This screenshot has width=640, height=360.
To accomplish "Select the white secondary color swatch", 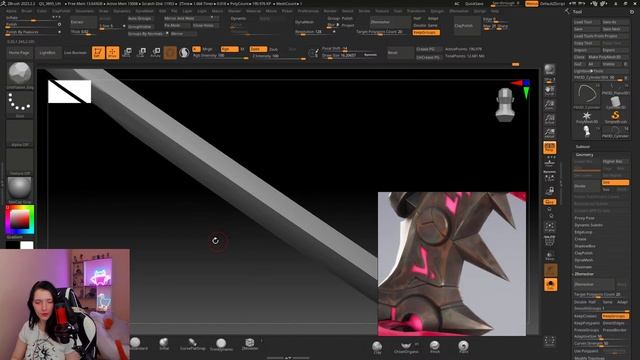I will pos(27,245).
